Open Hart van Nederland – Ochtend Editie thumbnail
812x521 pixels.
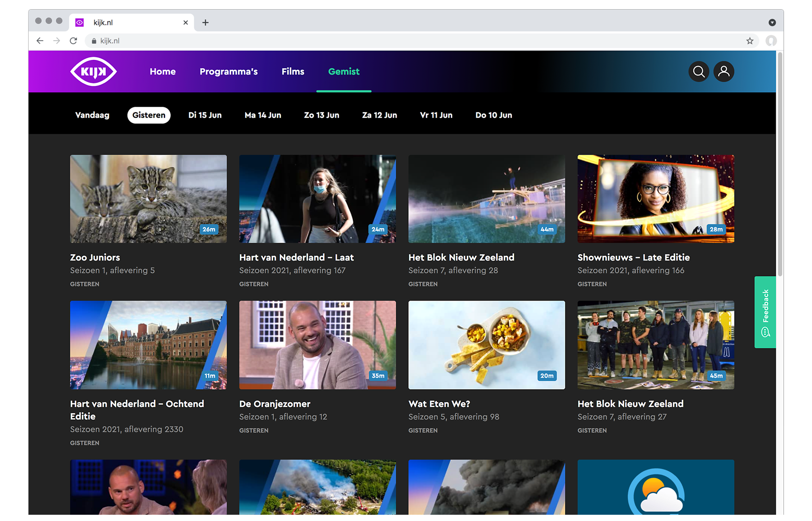(x=148, y=345)
